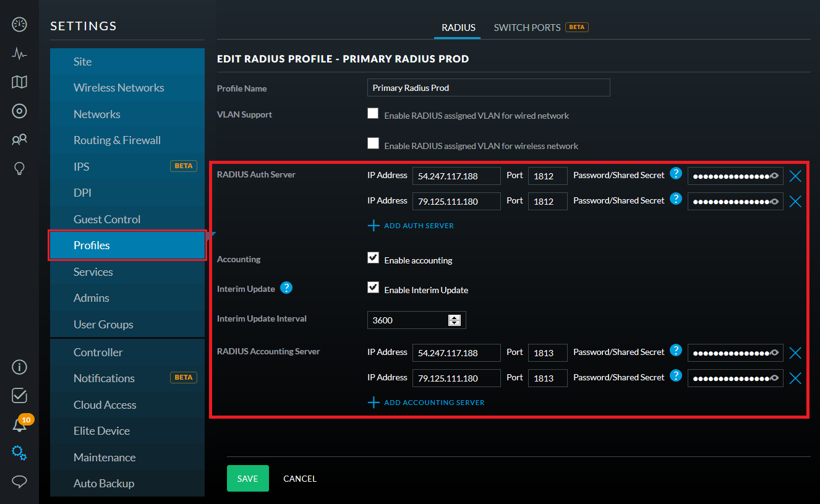Remove accounting server 79.125.111.180 with X
The width and height of the screenshot is (820, 504).
tap(795, 378)
